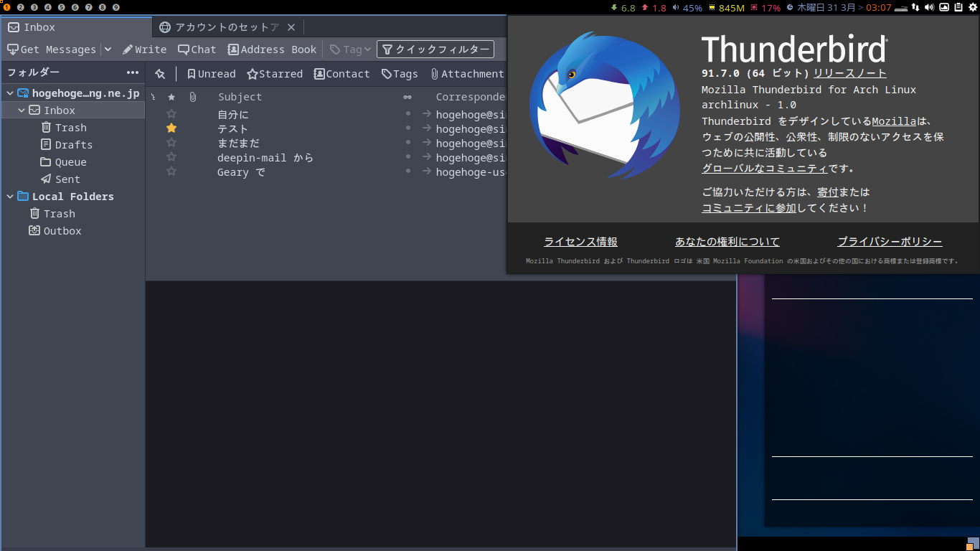Star the まだまだ message

171,143
